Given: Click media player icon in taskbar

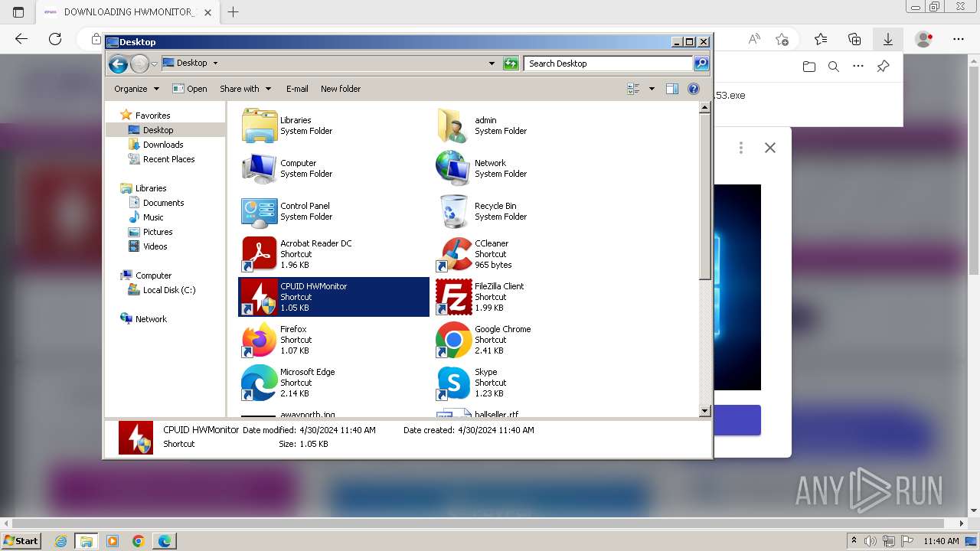Looking at the screenshot, I should click(113, 541).
